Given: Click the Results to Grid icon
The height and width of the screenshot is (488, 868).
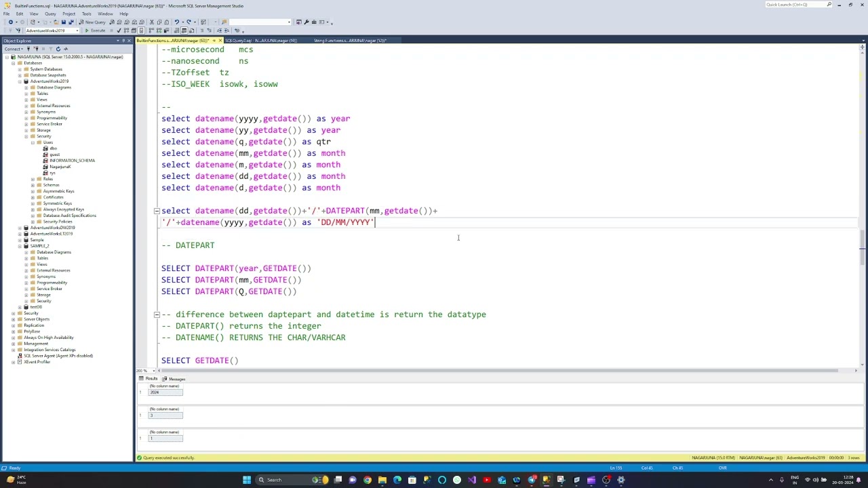Looking at the screenshot, I should click(184, 30).
